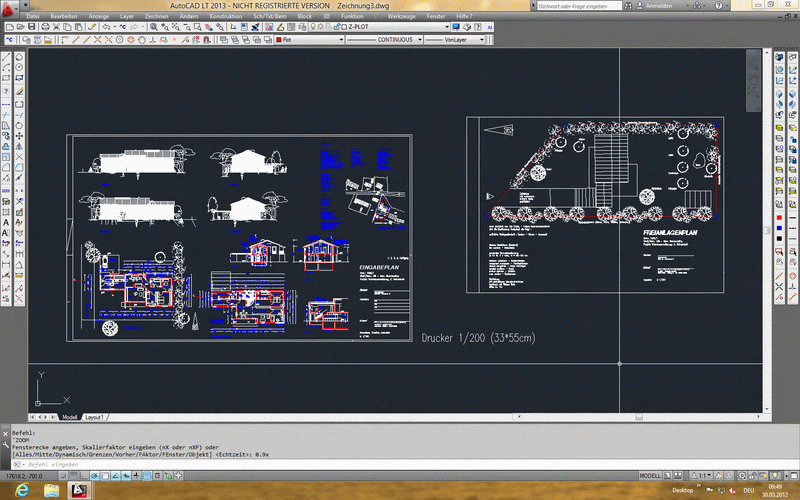Click the AutoCAD taskbar button
Viewport: 800px width, 500px height.
(78, 490)
